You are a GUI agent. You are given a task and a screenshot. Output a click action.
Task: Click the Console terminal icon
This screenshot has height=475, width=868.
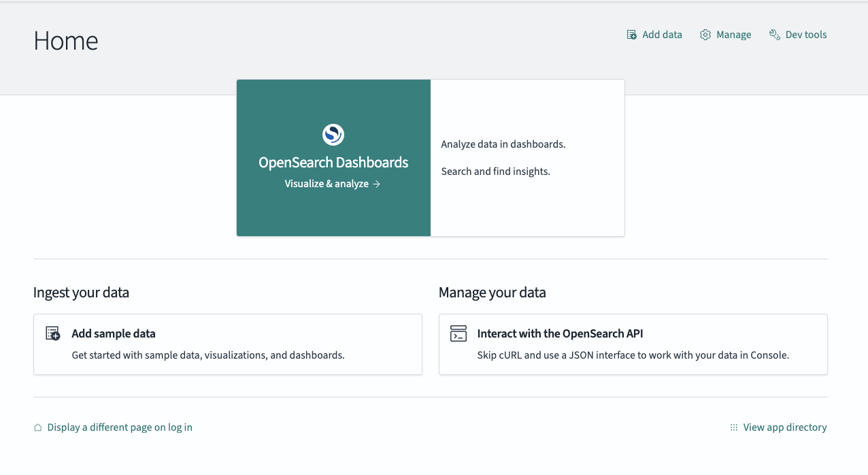458,333
